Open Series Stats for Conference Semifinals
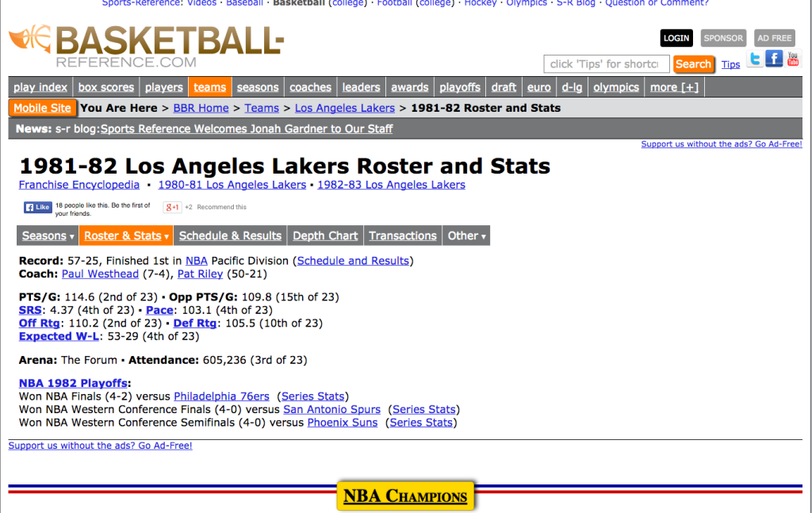 click(x=422, y=423)
